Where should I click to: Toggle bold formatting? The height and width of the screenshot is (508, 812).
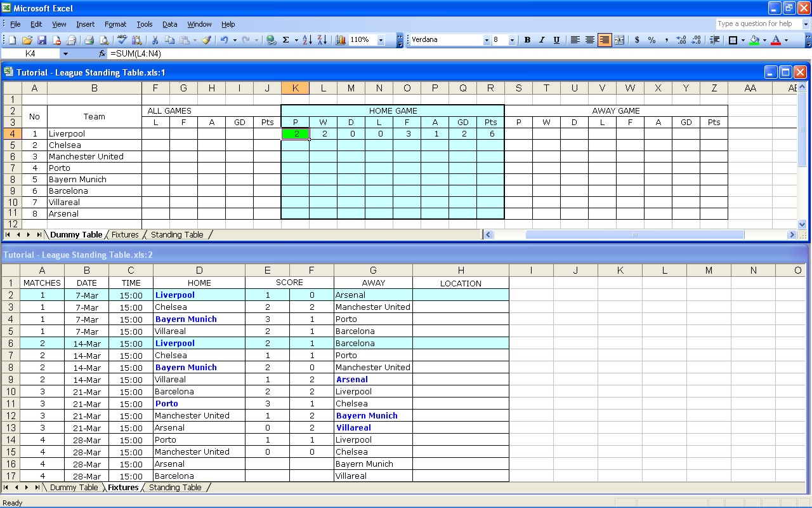point(527,40)
